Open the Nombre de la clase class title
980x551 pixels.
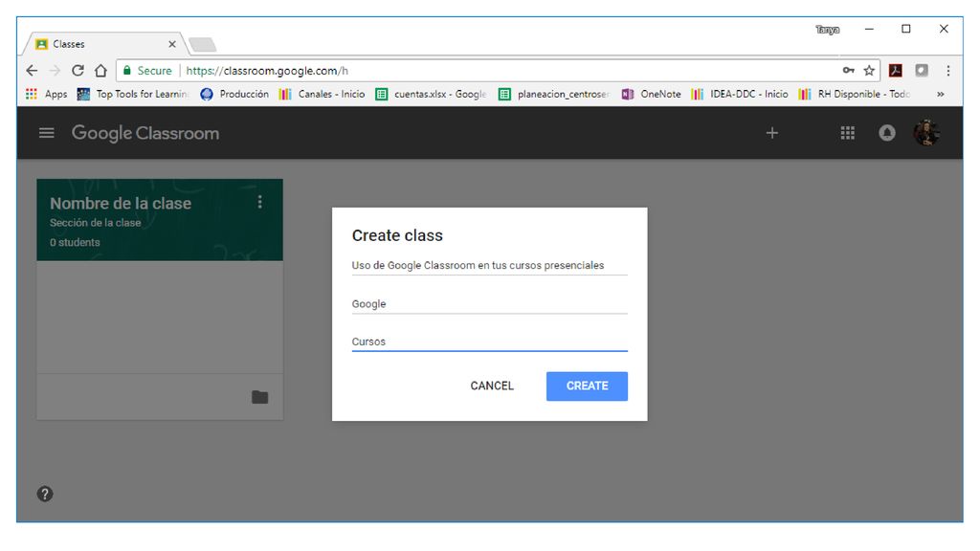pos(121,204)
